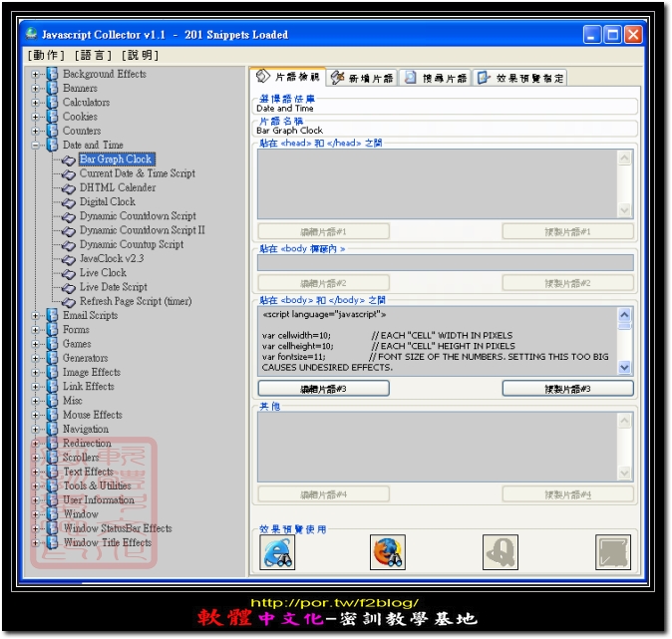Click the greyed-out fourth preview icon
This screenshot has width=672, height=639.
613,552
